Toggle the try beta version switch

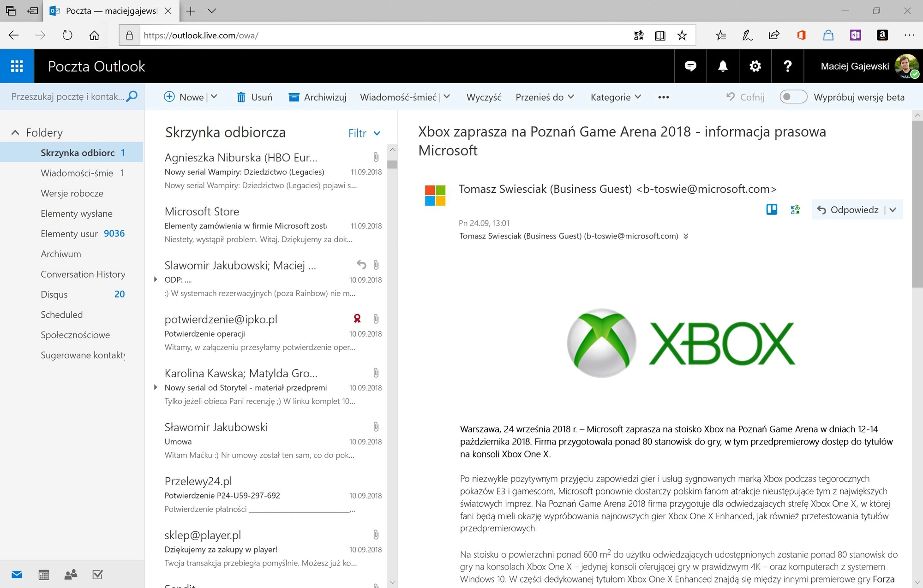[793, 97]
